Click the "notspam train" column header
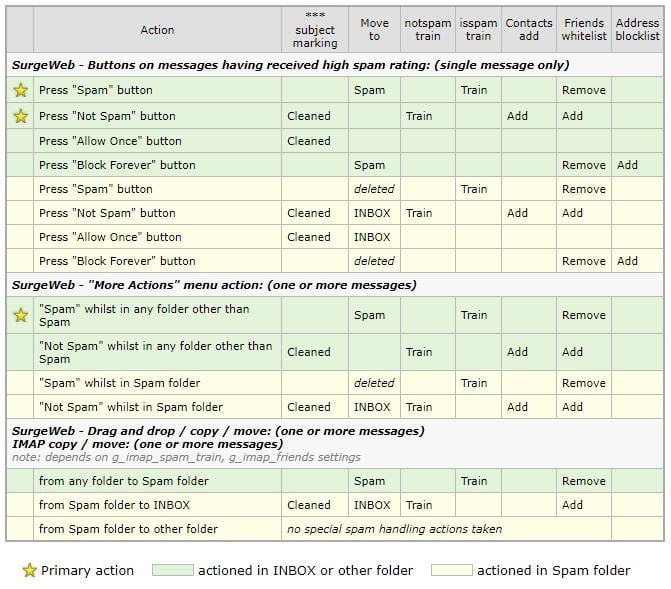This screenshot has height=589, width=671. click(428, 30)
